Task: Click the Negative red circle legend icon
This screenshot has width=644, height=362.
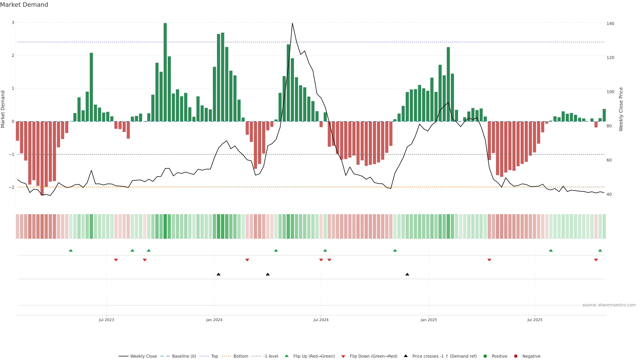Action: [x=516, y=356]
